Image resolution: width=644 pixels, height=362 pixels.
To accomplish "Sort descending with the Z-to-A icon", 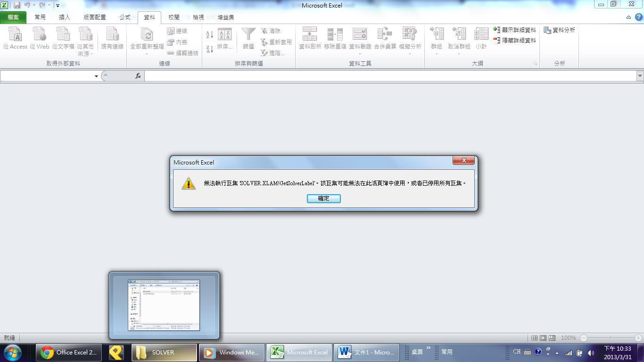I will (210, 49).
